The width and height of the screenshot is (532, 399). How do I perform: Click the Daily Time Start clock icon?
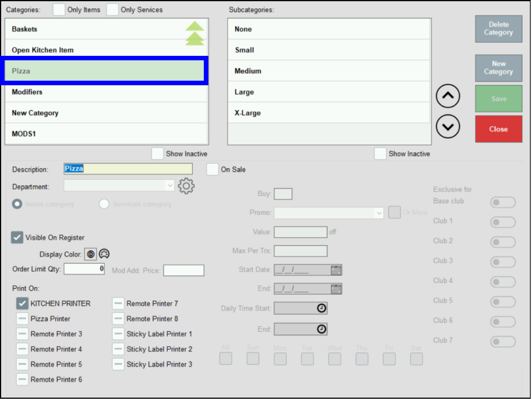click(x=322, y=308)
